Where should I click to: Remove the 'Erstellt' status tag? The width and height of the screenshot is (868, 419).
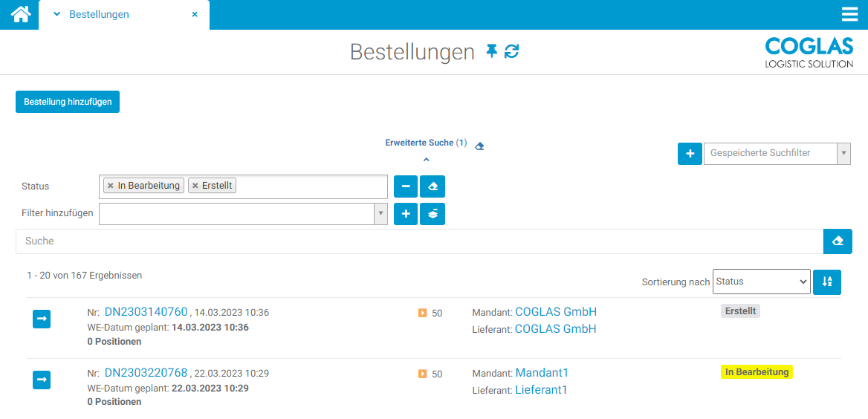pyautogui.click(x=195, y=186)
